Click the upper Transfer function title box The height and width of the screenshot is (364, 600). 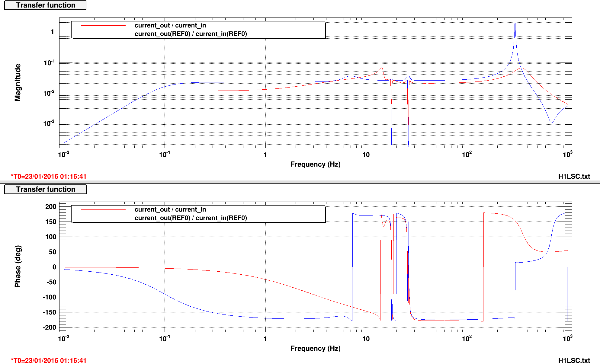pos(46,5)
